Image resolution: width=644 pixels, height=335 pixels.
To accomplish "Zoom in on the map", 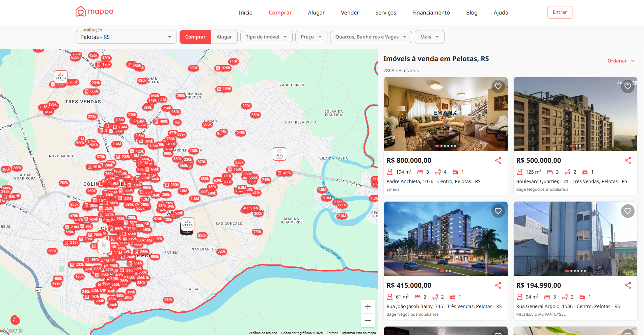I will 368,307.
